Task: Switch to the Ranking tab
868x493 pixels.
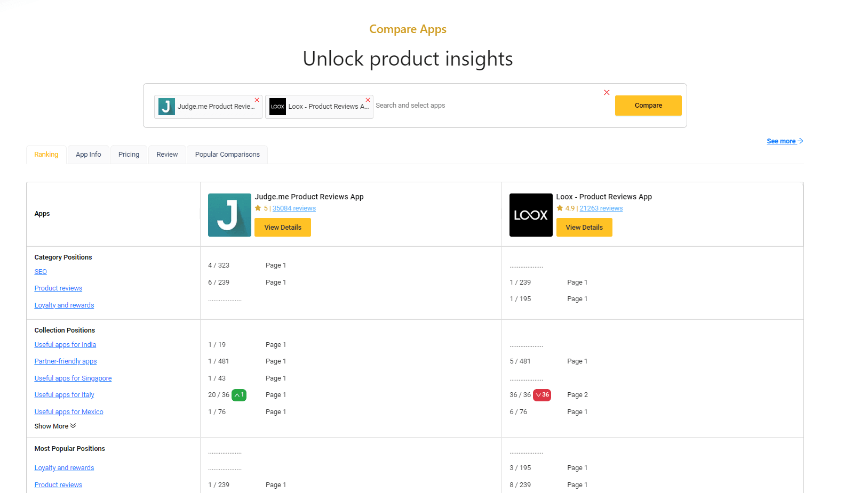Action: pos(46,155)
